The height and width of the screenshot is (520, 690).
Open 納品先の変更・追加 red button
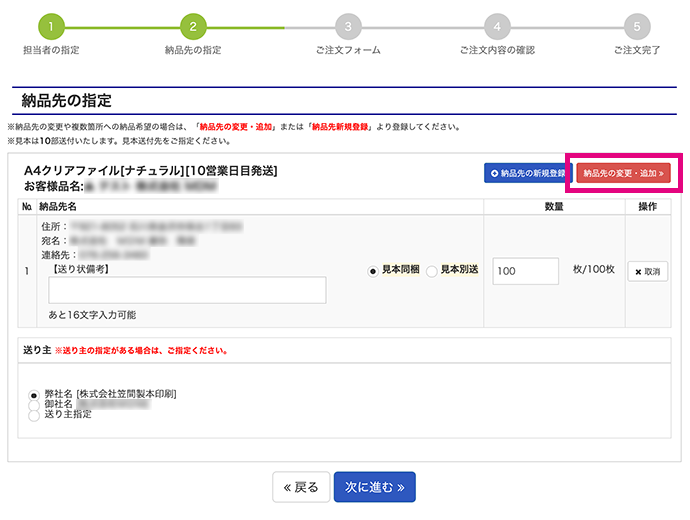pyautogui.click(x=623, y=173)
